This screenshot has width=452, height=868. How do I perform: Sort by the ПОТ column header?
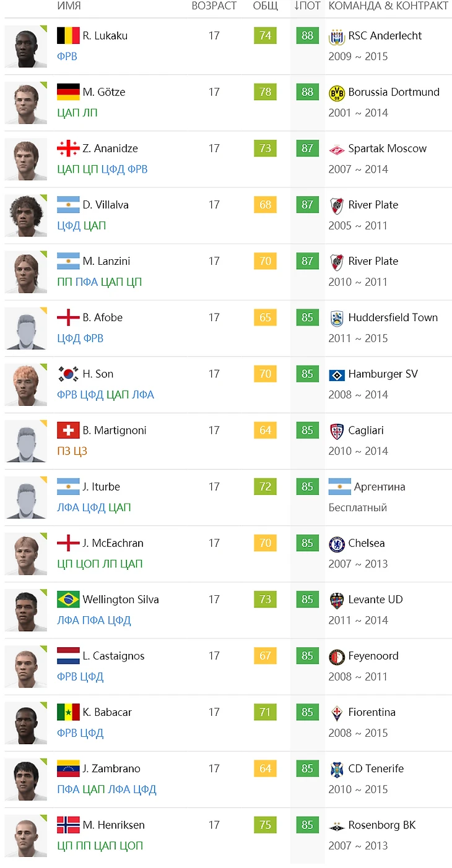[x=307, y=6]
